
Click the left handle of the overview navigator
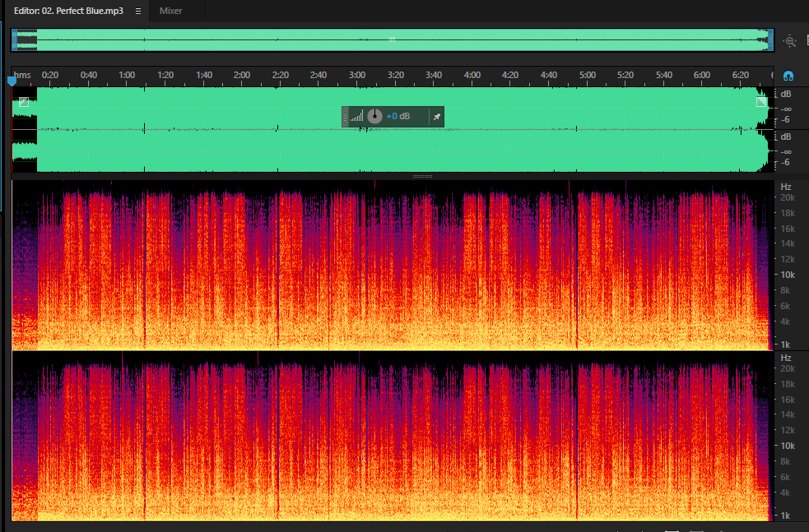[x=15, y=40]
